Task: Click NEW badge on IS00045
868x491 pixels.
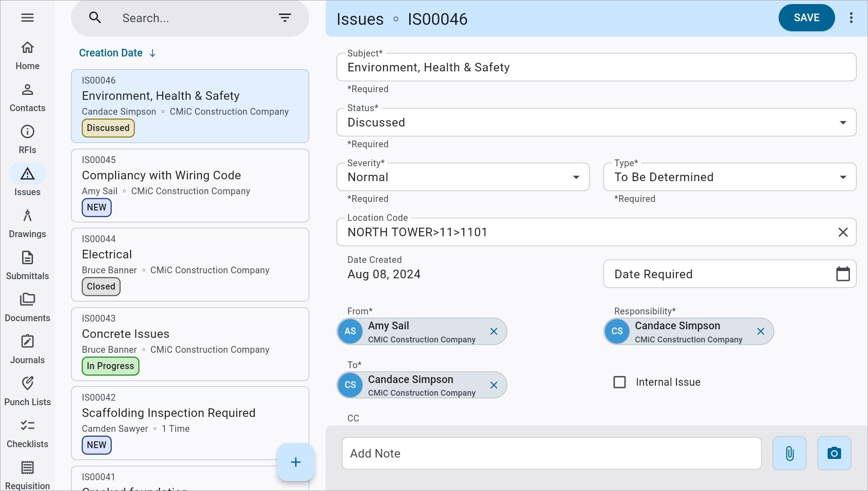Action: [x=97, y=207]
